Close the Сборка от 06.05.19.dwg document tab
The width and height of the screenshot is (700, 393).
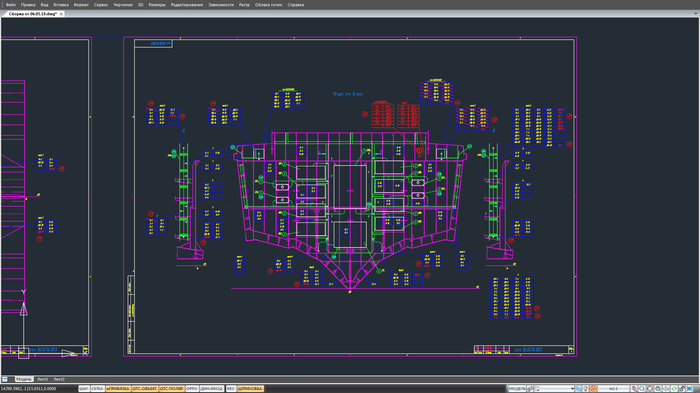click(61, 14)
